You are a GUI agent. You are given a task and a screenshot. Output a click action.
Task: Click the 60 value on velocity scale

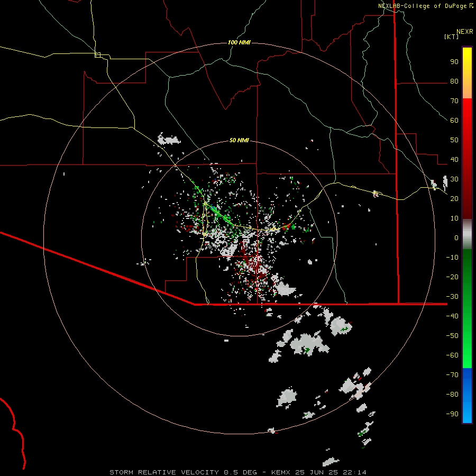click(x=454, y=121)
